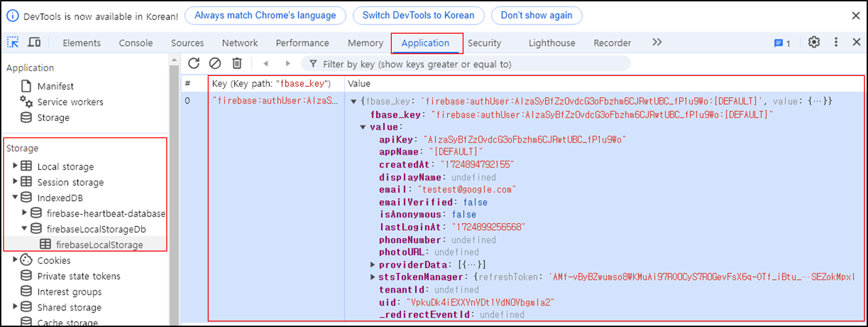Click the lastLoginAt value "1724899256568"

488,226
